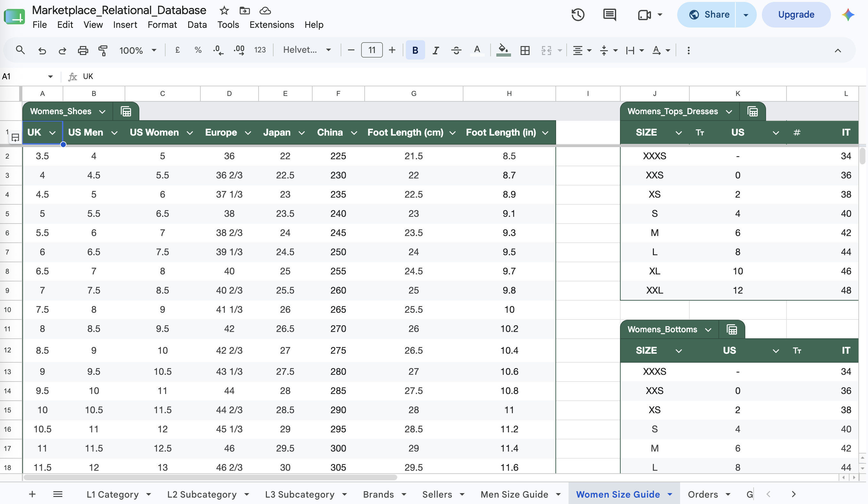Switch to the Men Size Guide tab
This screenshot has height=504, width=868.
[514, 494]
